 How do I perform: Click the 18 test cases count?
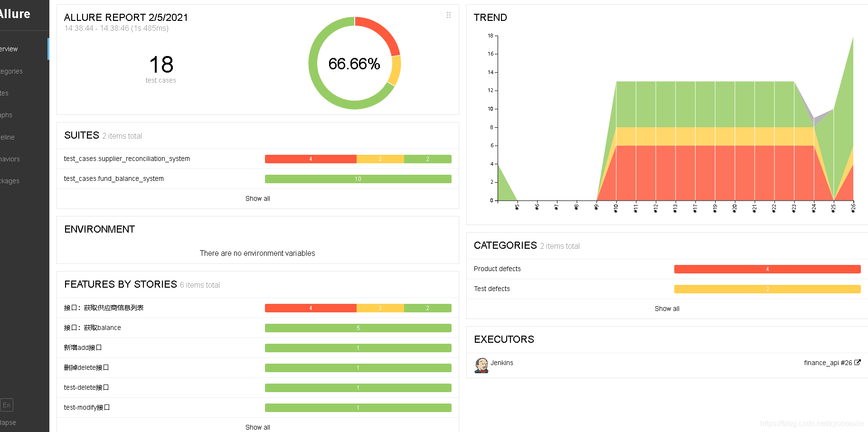161,65
